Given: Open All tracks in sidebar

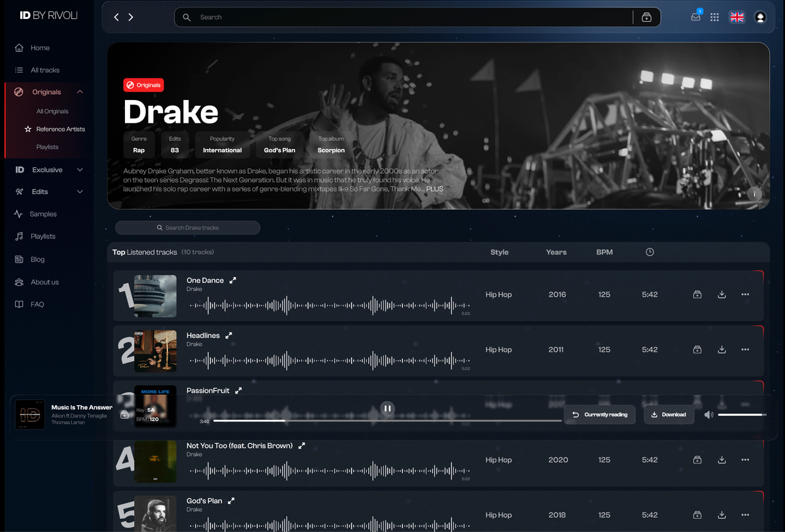Looking at the screenshot, I should [45, 70].
